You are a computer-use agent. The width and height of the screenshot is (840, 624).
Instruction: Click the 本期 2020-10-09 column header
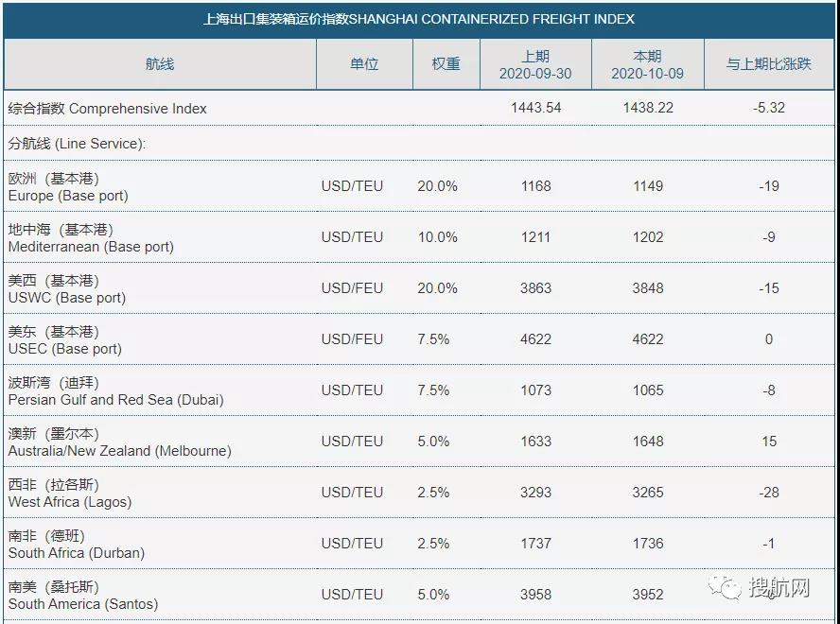click(647, 64)
